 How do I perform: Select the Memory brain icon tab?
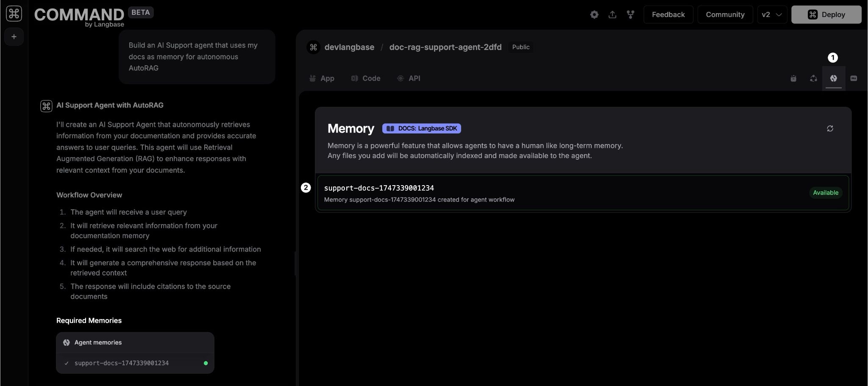click(834, 78)
